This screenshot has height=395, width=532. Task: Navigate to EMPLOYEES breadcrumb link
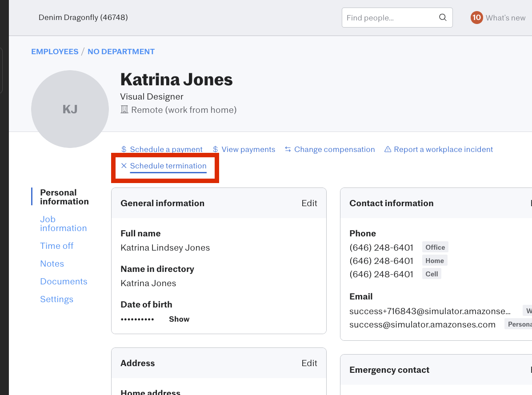(55, 52)
